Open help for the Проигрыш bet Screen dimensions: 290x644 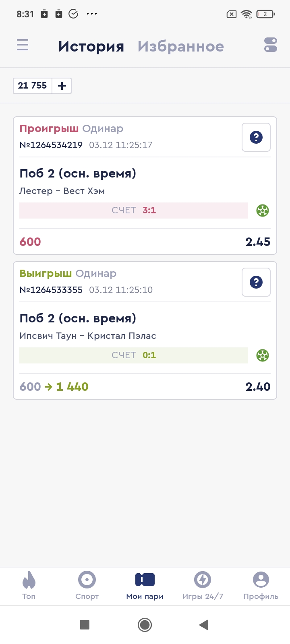point(256,138)
